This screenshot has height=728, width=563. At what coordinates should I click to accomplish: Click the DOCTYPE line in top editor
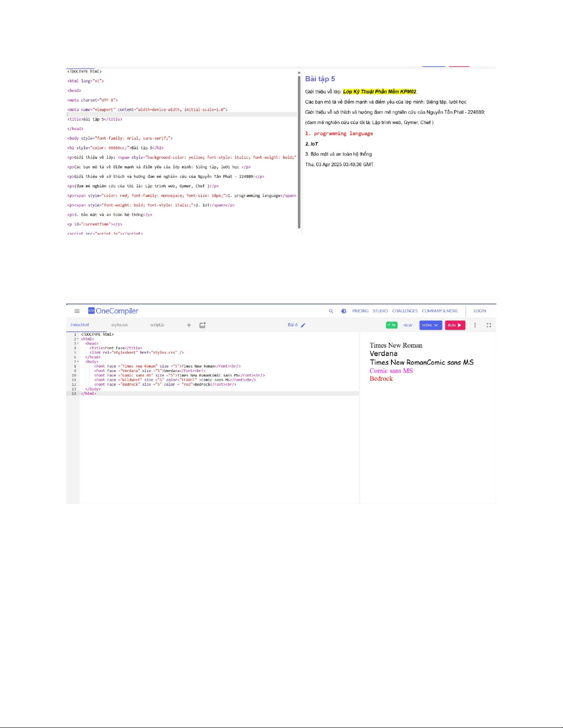85,72
